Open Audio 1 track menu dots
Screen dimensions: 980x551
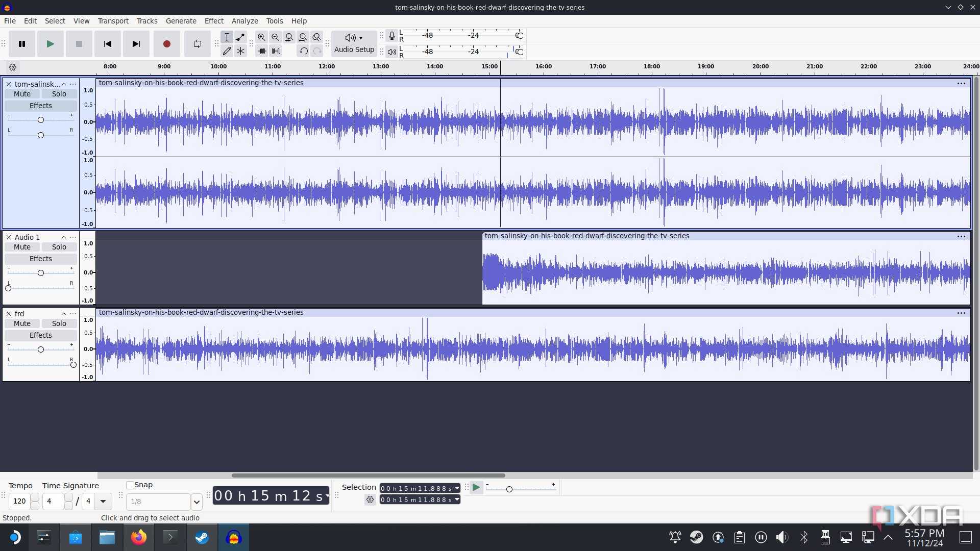(73, 237)
